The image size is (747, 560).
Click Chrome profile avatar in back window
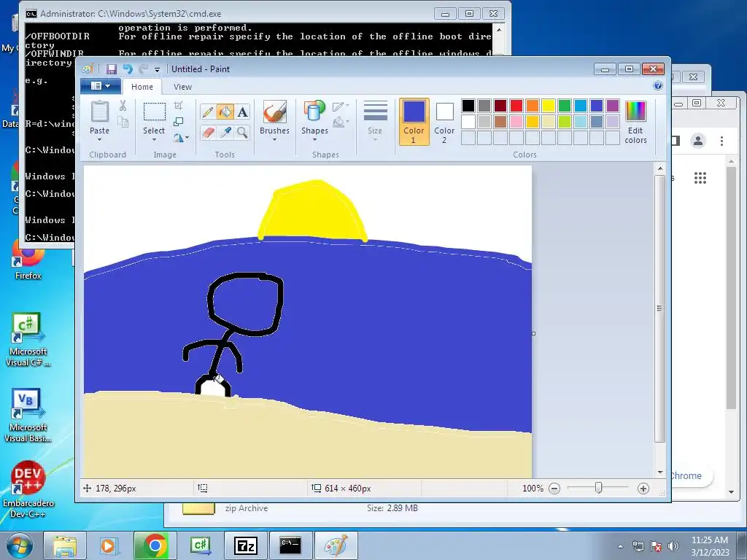point(698,141)
